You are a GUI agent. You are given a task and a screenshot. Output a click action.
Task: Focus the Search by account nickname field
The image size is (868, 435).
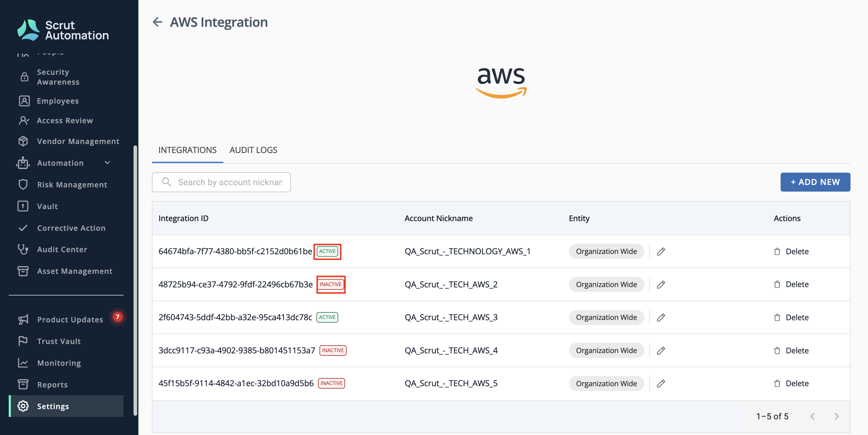pyautogui.click(x=221, y=182)
